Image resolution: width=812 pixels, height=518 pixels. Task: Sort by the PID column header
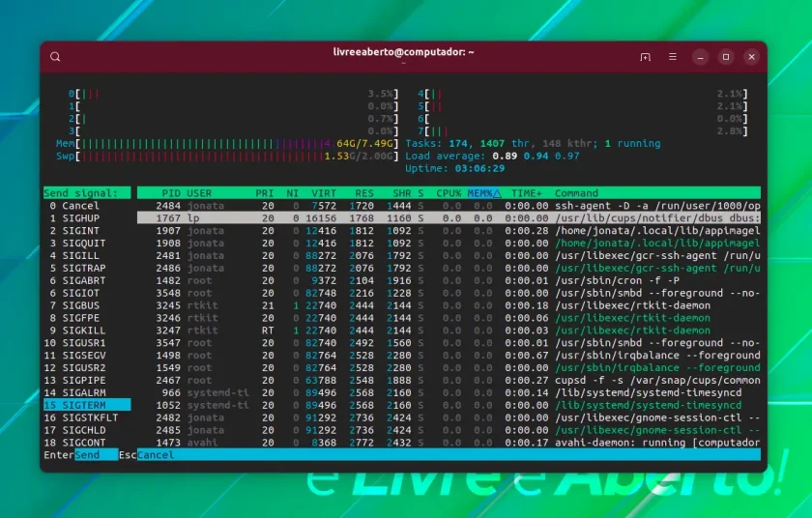[x=171, y=193]
